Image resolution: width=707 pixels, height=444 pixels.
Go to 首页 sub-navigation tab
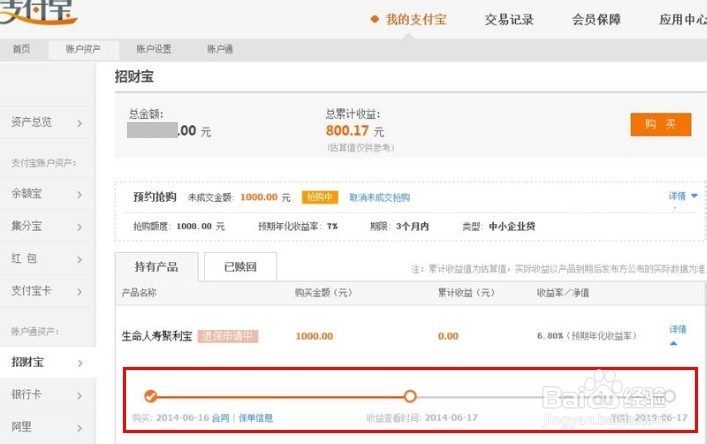click(x=22, y=49)
